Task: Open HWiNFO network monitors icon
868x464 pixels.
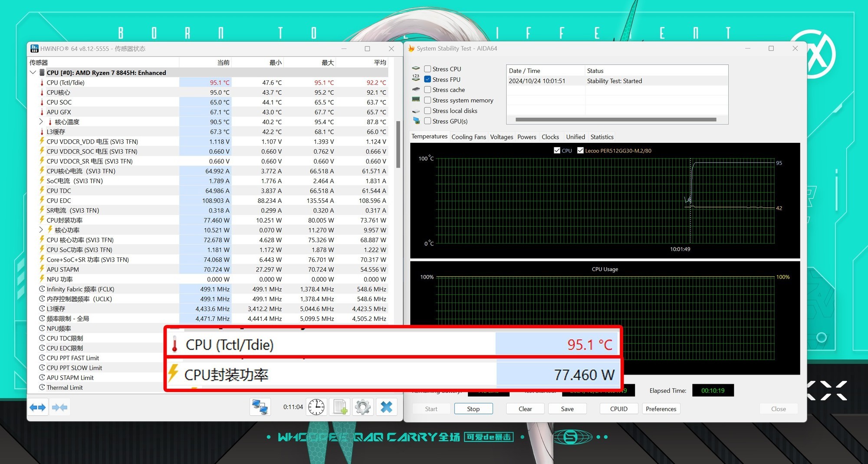Action: tap(260, 407)
